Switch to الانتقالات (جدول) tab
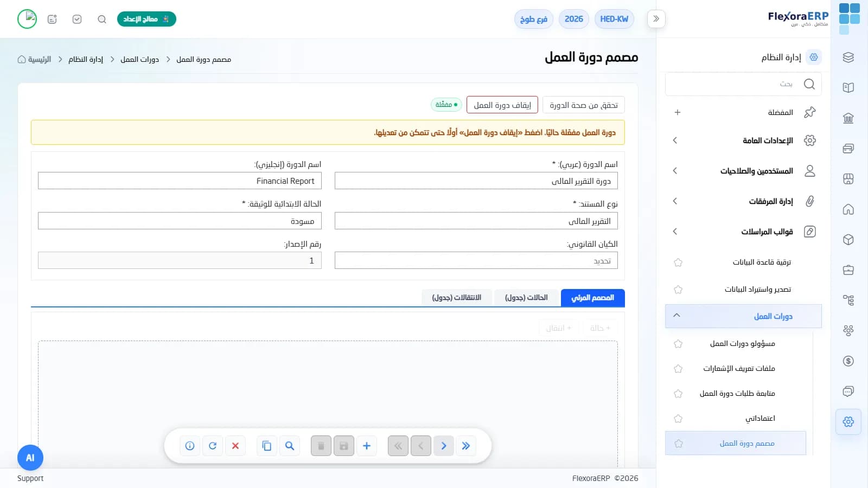868x488 pixels. point(457,298)
